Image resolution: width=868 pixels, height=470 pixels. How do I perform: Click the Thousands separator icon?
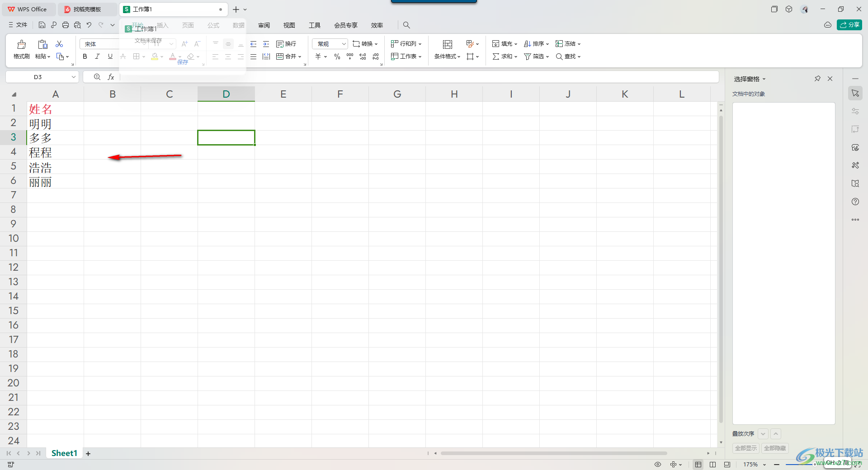[350, 56]
